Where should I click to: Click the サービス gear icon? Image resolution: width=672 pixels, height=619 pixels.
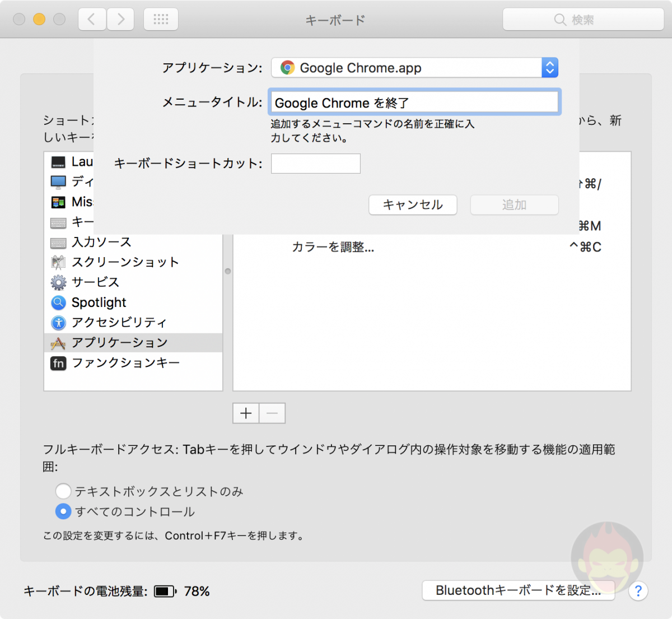[58, 282]
